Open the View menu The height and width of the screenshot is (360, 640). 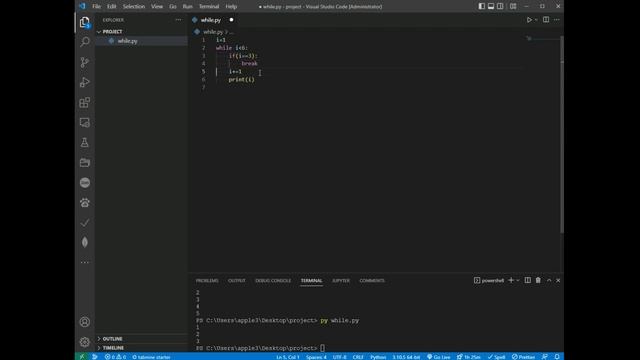(x=157, y=6)
